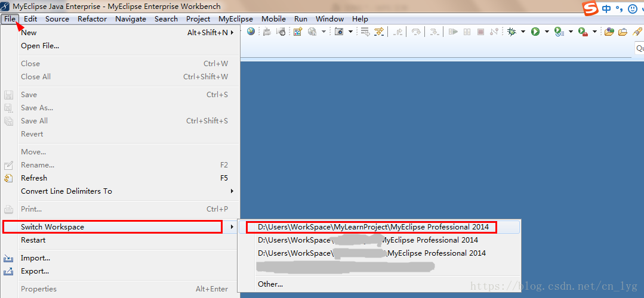
Task: Expand the New submenu arrow
Action: (232, 32)
